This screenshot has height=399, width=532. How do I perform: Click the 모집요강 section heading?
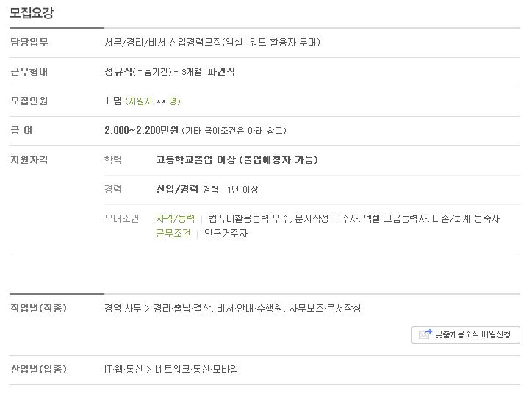(31, 13)
